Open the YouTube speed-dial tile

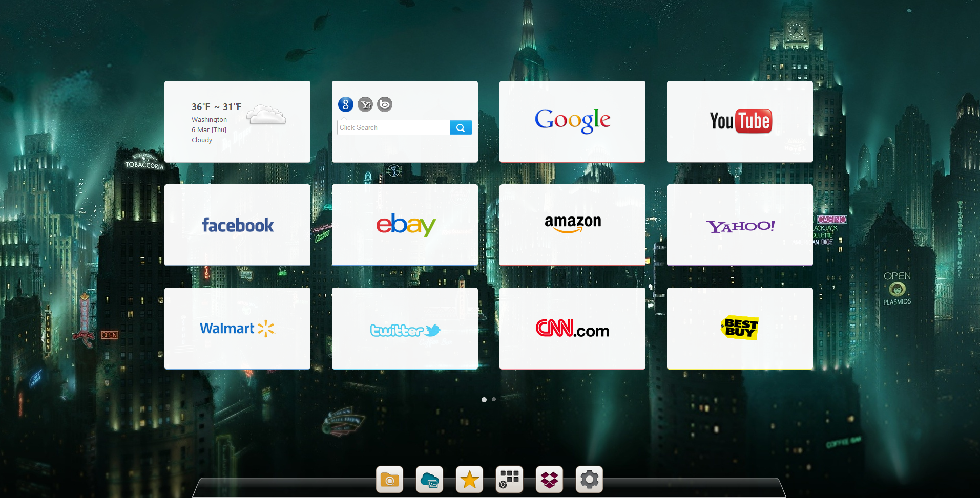pyautogui.click(x=740, y=121)
